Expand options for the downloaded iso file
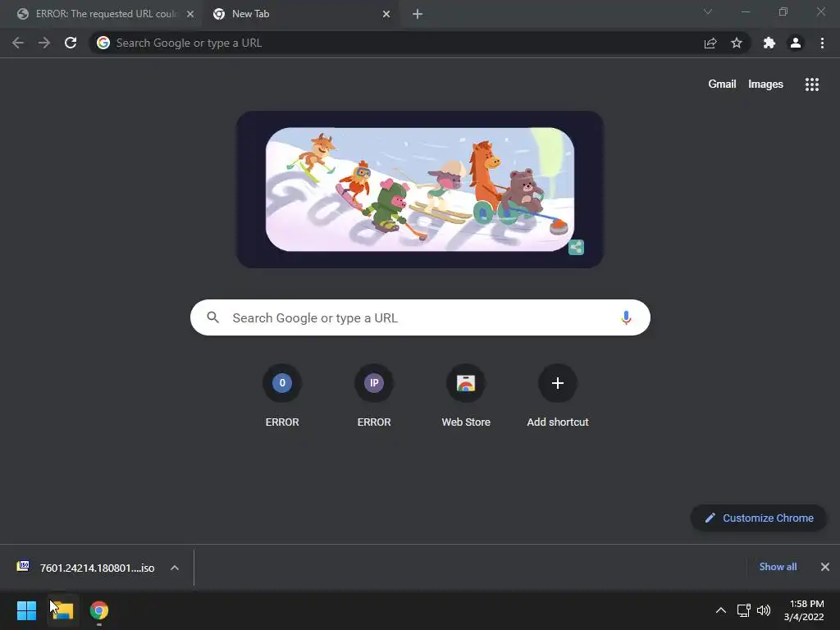The height and width of the screenshot is (630, 840). (175, 568)
